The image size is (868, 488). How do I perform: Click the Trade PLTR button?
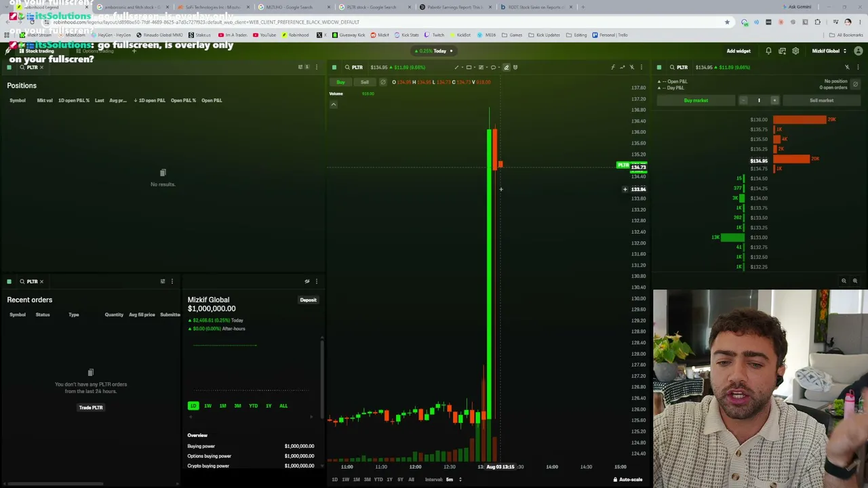91,407
